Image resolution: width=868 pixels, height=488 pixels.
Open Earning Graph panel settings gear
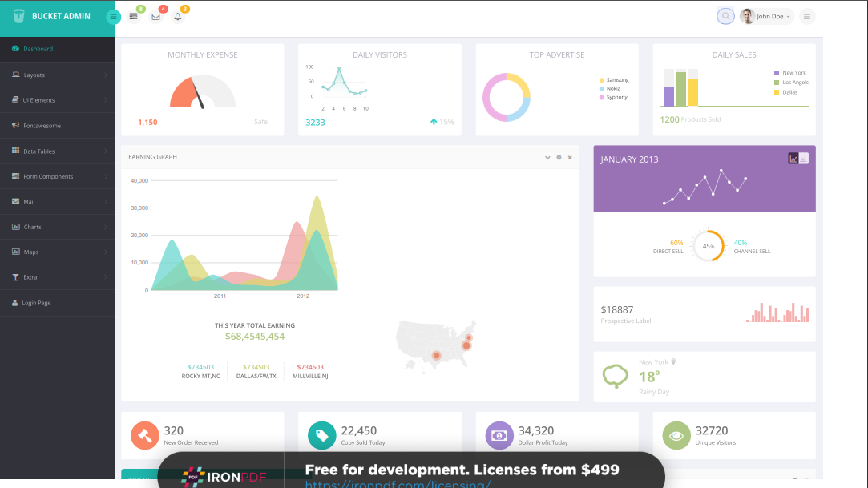559,158
